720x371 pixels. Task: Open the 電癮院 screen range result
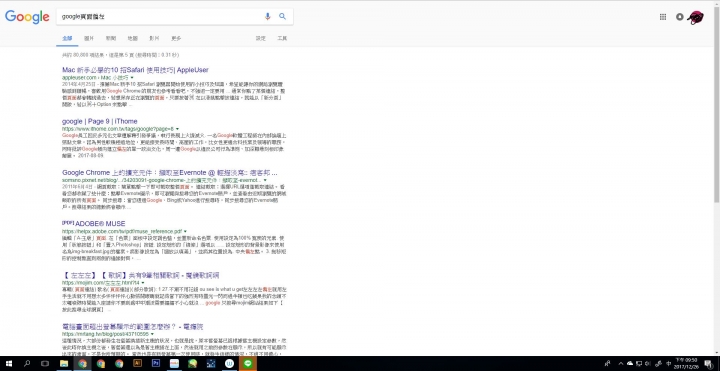(x=133, y=327)
